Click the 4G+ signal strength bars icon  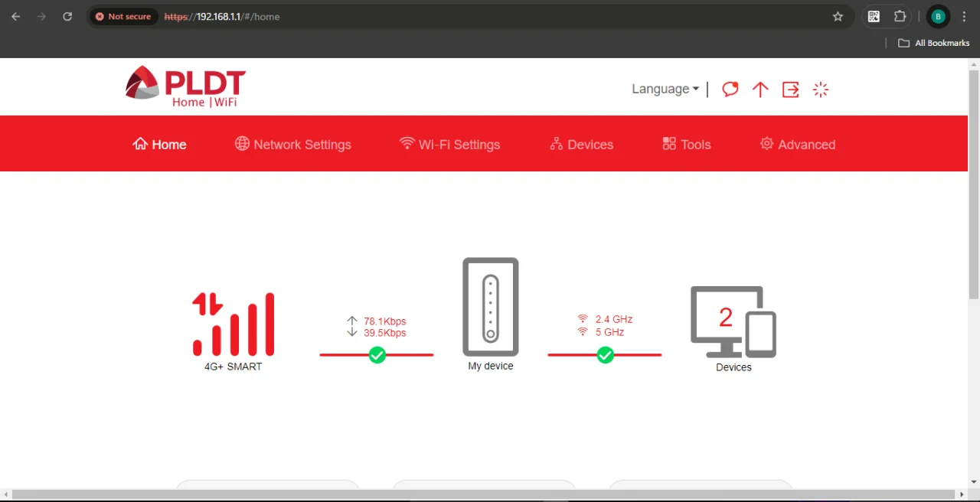(x=234, y=324)
